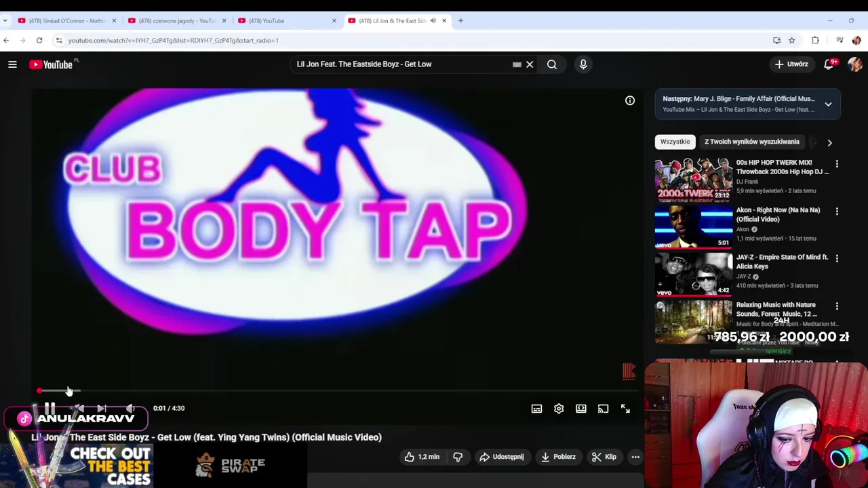
Task: Open options for Akon Right Now video
Action: tap(837, 211)
